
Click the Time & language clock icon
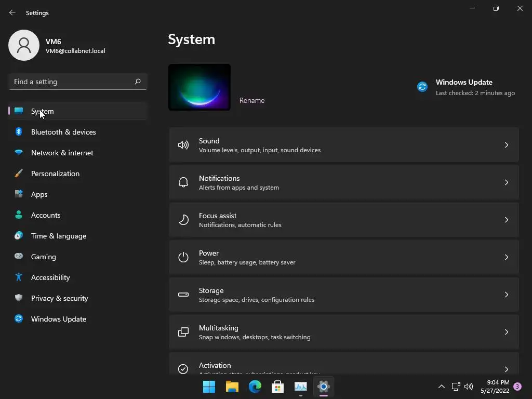click(19, 235)
